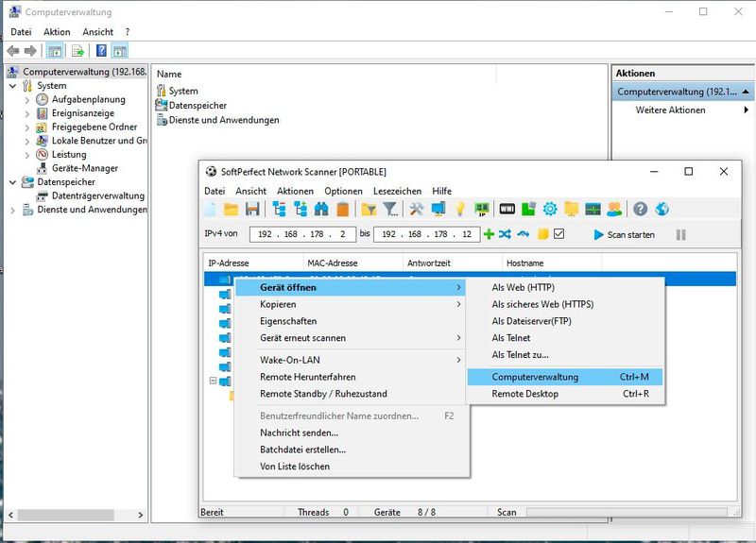756x543 pixels.
Task: Click the yellow note icon beside IP range
Action: [542, 234]
